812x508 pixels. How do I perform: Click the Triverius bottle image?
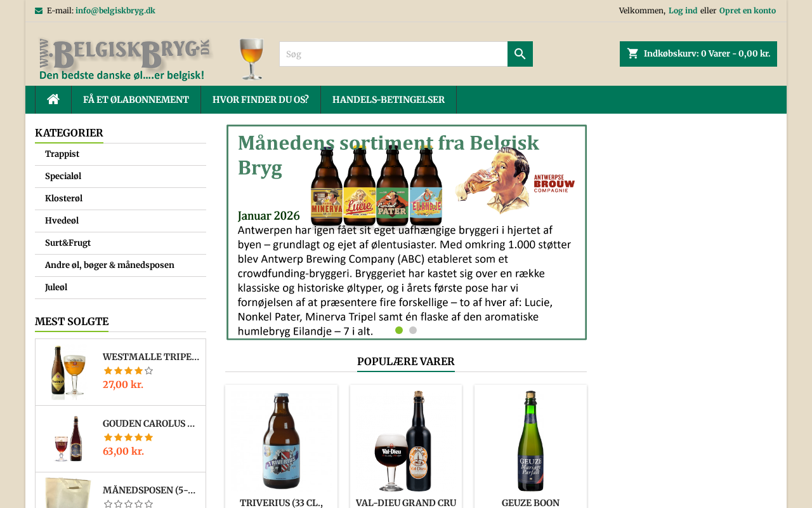click(x=281, y=441)
